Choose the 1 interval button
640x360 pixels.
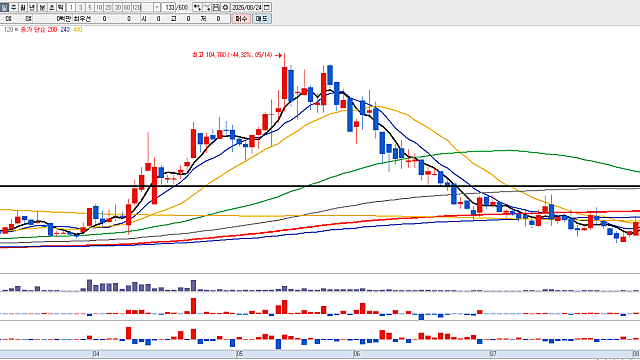pyautogui.click(x=71, y=7)
